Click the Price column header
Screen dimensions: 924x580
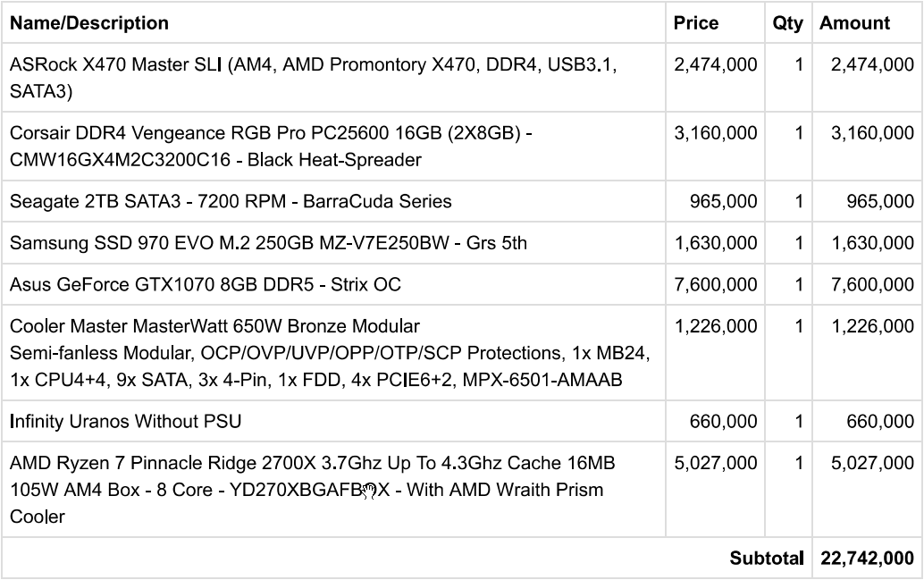pos(696,23)
